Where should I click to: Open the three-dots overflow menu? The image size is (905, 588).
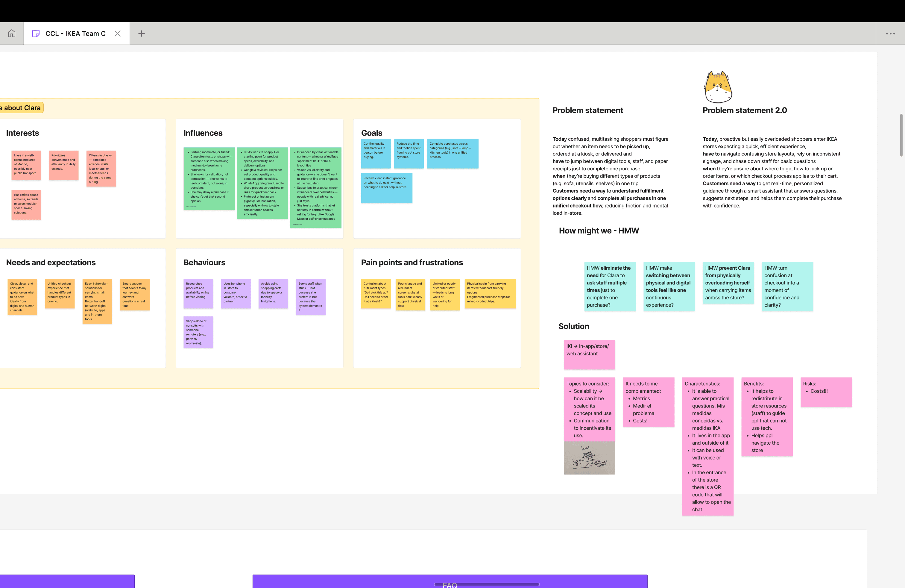tap(890, 34)
